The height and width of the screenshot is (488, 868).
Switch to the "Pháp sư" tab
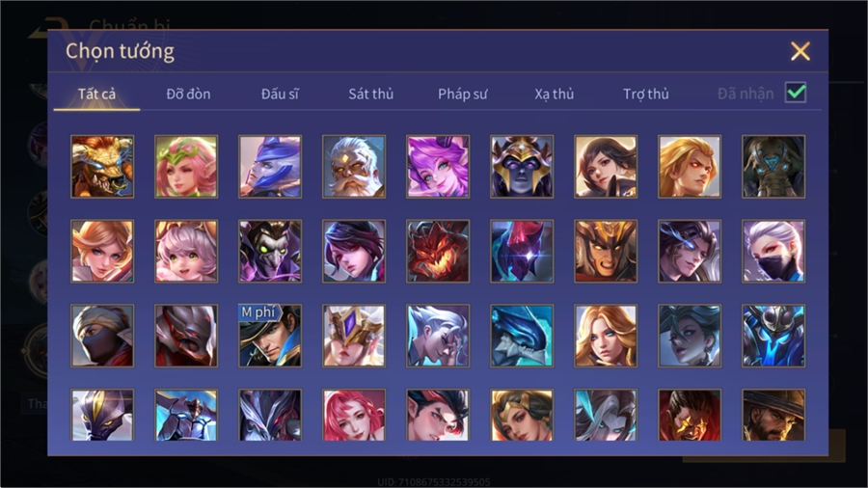coord(462,95)
